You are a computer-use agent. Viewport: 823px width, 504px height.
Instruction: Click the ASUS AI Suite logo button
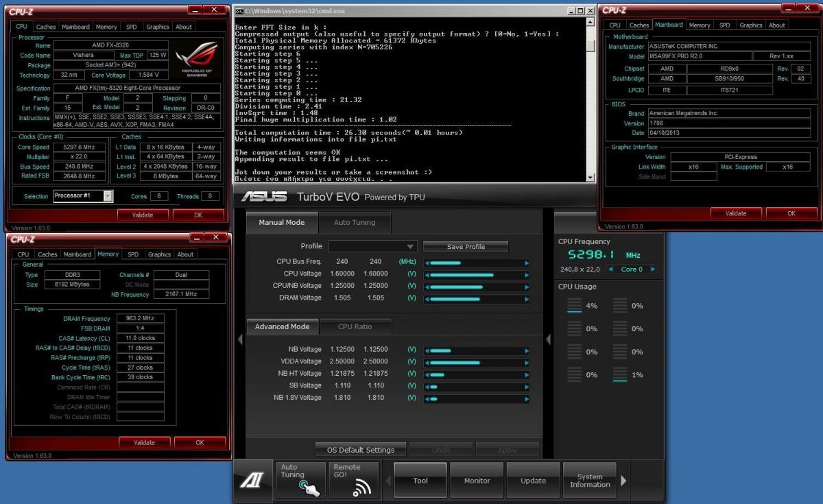(251, 481)
